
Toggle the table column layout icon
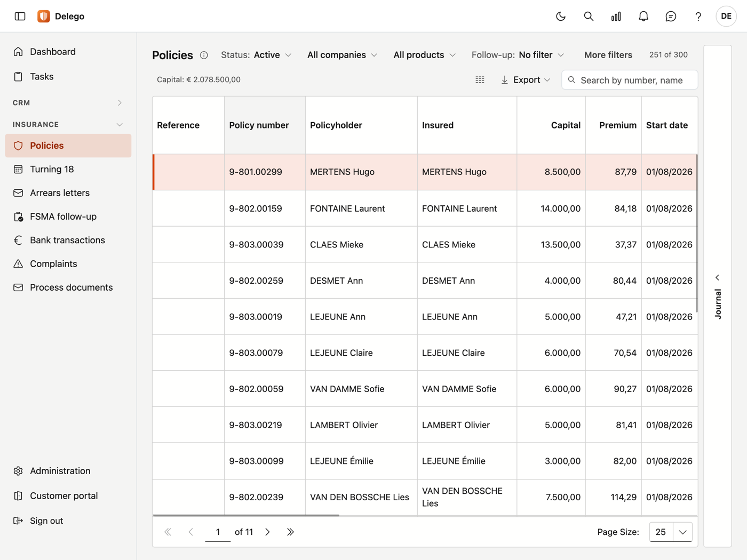tap(480, 80)
